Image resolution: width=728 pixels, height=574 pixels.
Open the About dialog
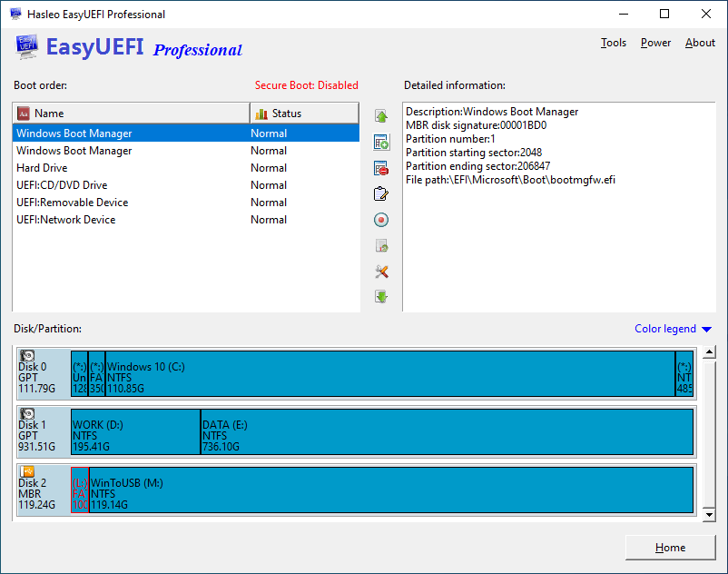tap(700, 42)
